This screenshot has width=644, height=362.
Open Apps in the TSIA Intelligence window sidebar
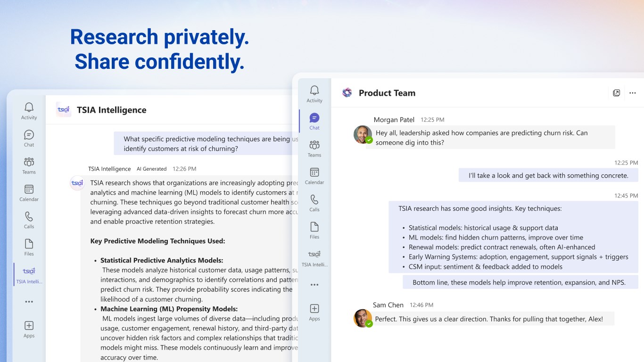(29, 329)
